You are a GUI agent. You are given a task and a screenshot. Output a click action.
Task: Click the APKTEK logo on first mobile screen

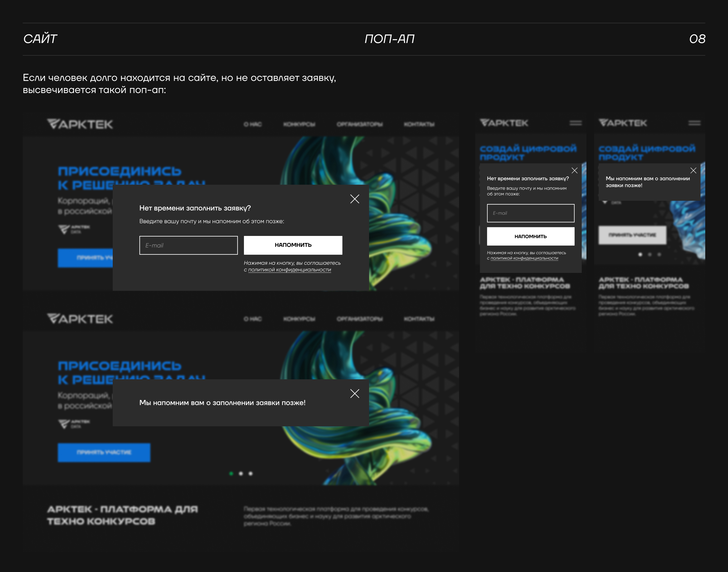click(504, 123)
